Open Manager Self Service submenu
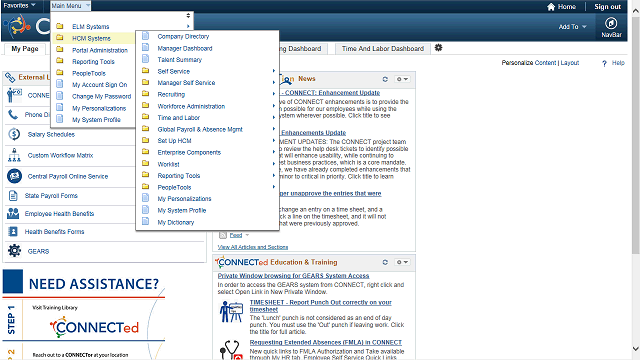640x360 pixels. (186, 82)
